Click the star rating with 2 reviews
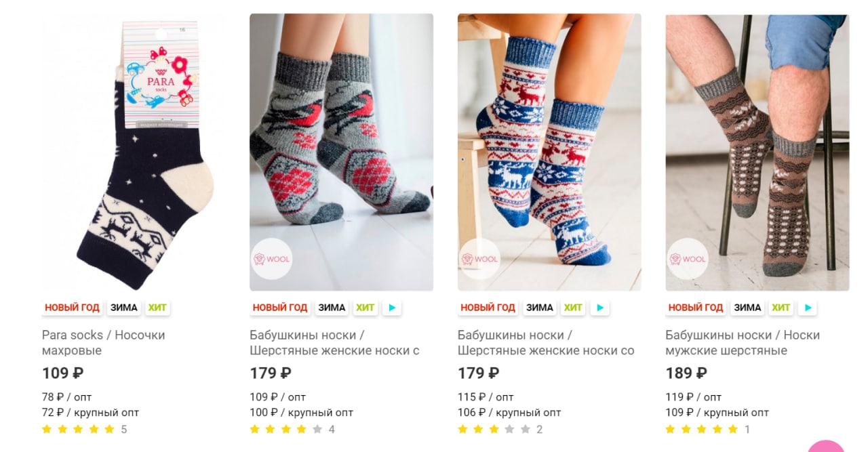 point(494,429)
